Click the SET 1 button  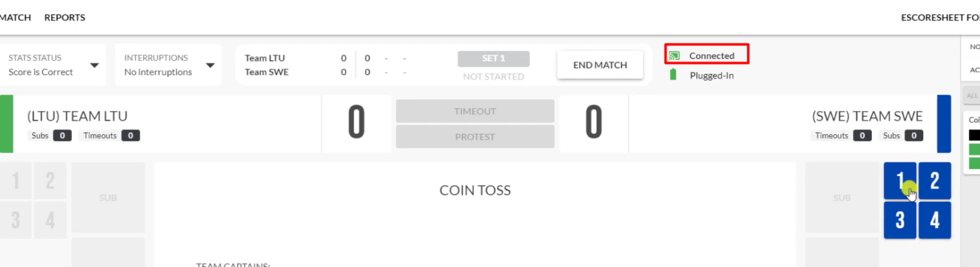pyautogui.click(x=493, y=59)
